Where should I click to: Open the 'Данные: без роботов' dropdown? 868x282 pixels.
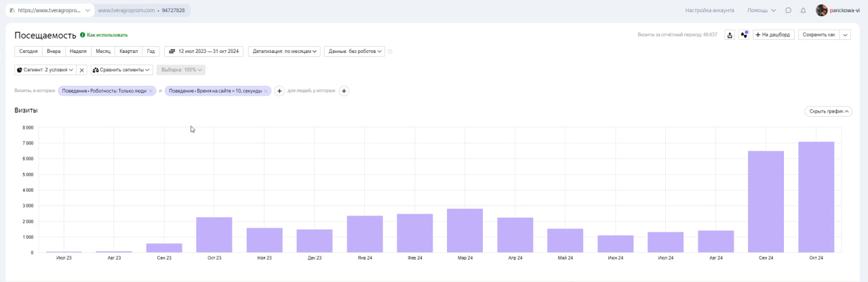(355, 51)
